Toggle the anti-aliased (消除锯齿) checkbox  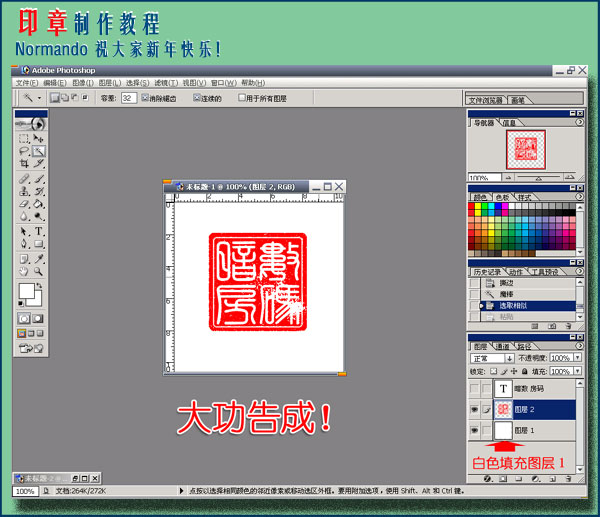point(145,98)
